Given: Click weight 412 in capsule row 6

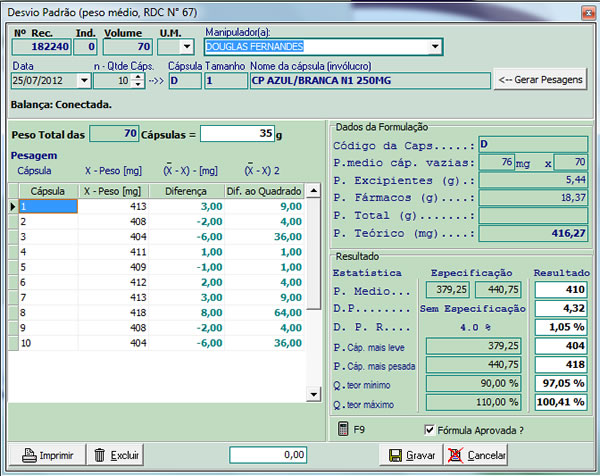Looking at the screenshot, I should coord(113,282).
